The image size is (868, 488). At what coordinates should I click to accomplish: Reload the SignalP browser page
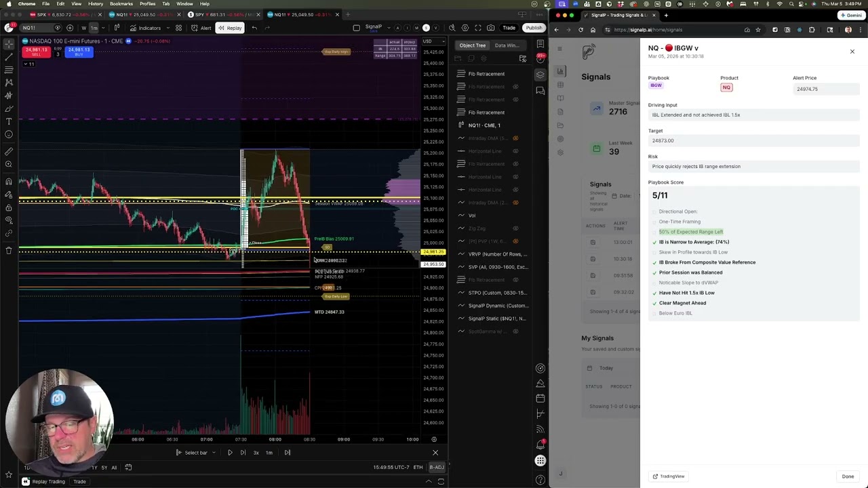click(x=580, y=30)
